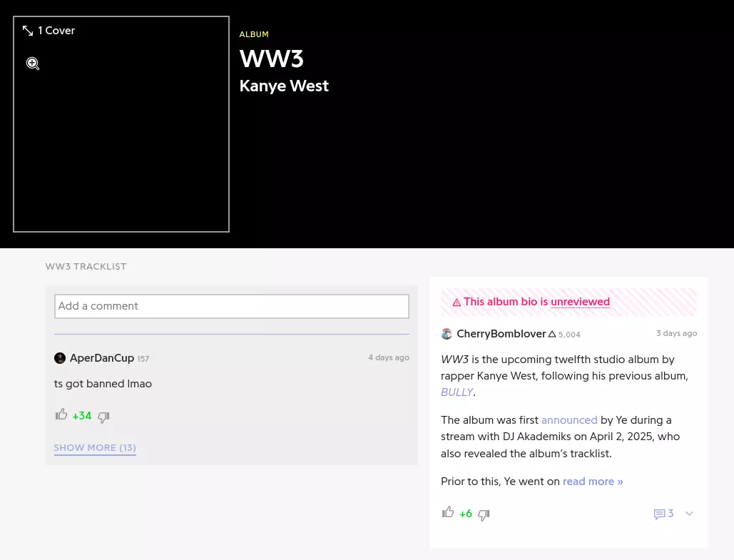Open the BULLY album link
Screen dimensions: 734x560
[x=457, y=392]
